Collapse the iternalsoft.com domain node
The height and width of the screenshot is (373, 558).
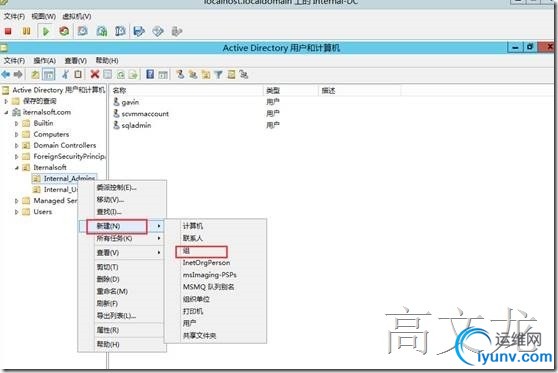tap(6, 112)
